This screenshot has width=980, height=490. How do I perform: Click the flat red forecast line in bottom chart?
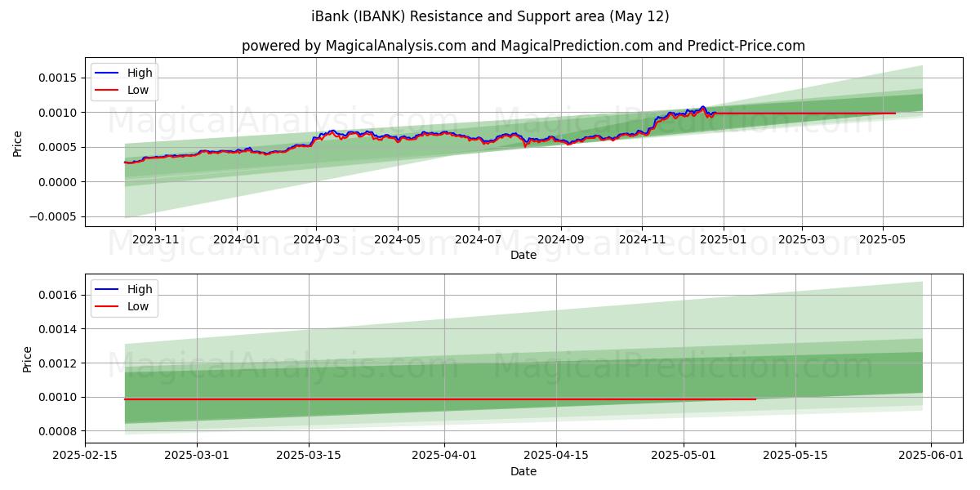(x=440, y=399)
